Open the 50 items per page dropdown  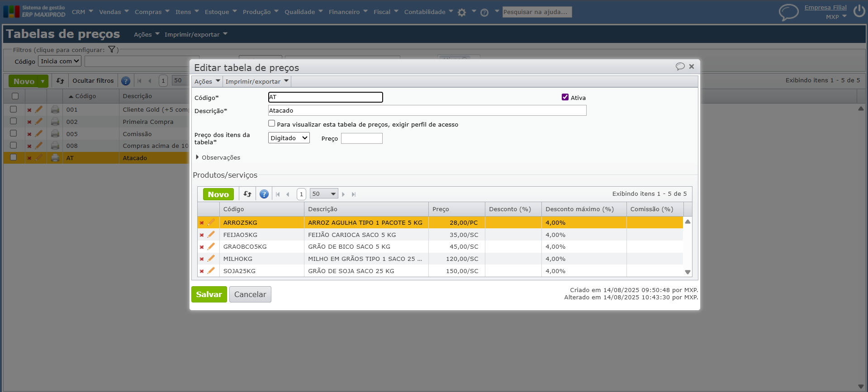(x=324, y=194)
